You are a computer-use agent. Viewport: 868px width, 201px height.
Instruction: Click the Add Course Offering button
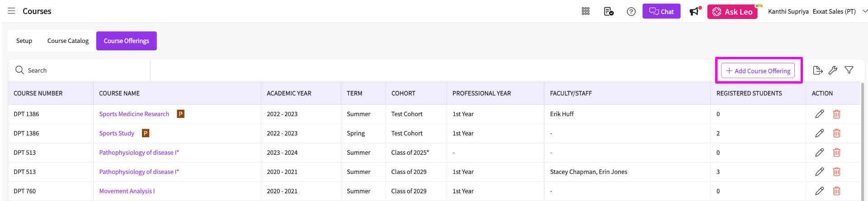(x=758, y=71)
